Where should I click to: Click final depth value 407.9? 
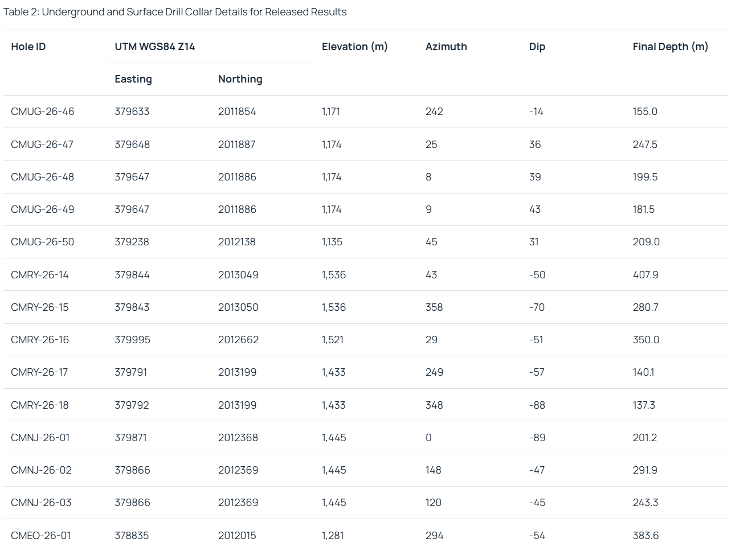[645, 275]
